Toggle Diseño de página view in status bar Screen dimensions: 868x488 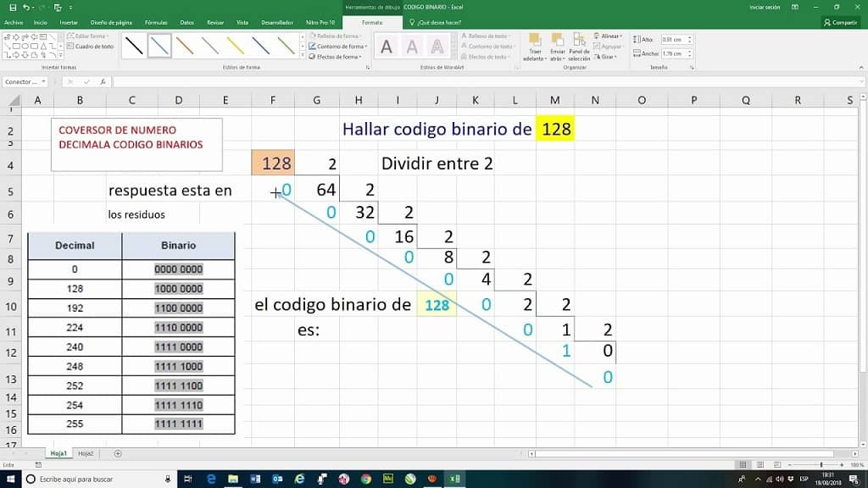point(759,464)
